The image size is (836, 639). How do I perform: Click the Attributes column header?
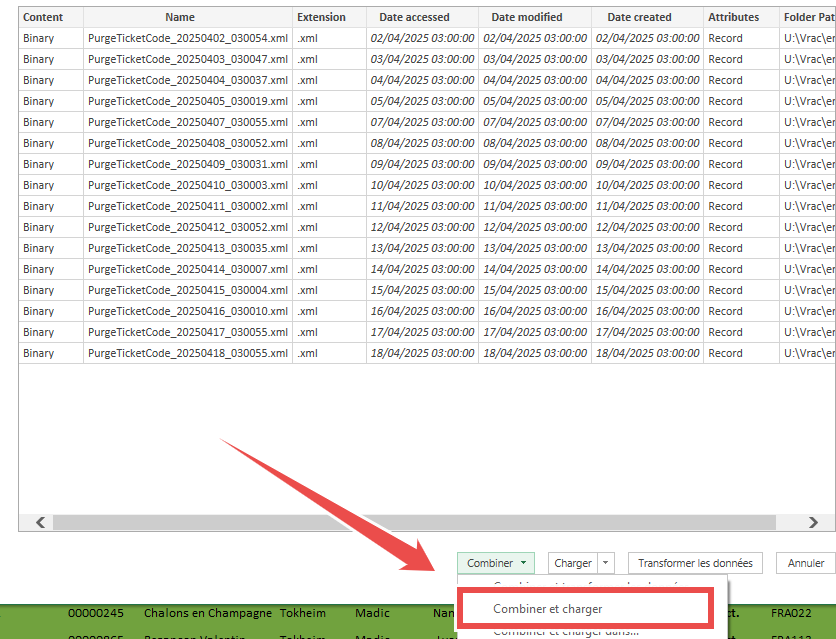733,17
